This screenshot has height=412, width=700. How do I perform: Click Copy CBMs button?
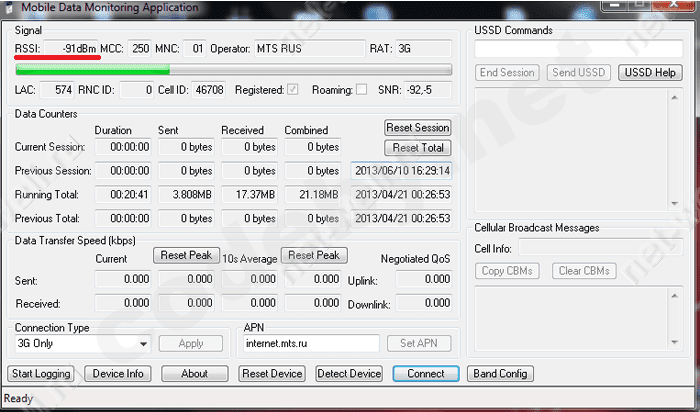click(507, 271)
